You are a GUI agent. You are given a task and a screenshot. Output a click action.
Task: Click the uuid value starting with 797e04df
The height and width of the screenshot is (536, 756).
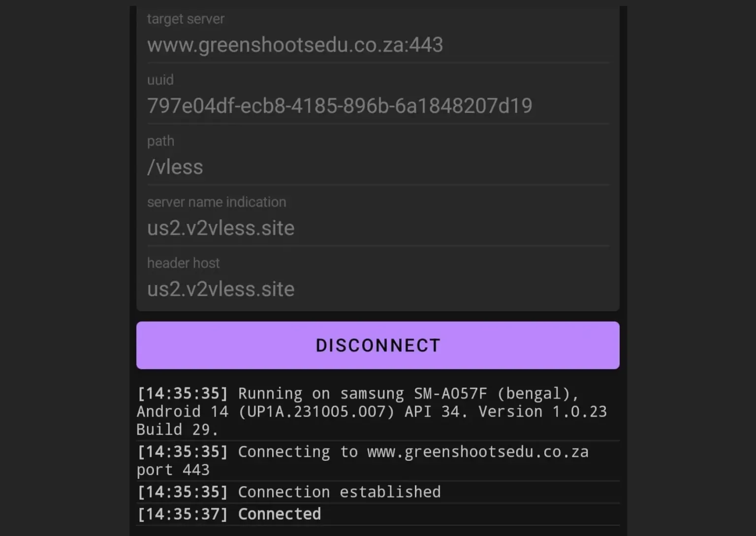339,105
